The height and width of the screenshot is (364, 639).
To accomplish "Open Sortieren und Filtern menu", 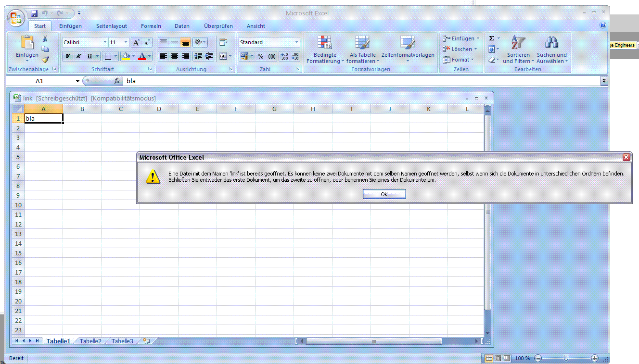I will tap(518, 50).
